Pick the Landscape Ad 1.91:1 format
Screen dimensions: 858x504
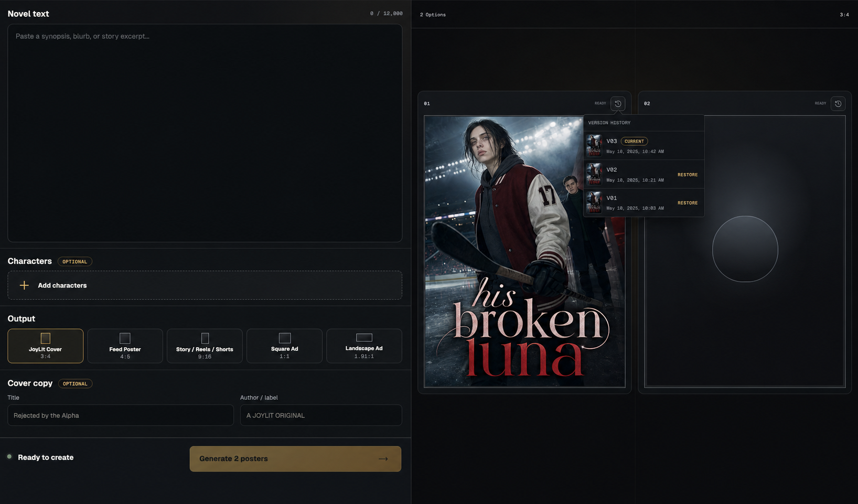click(x=364, y=346)
